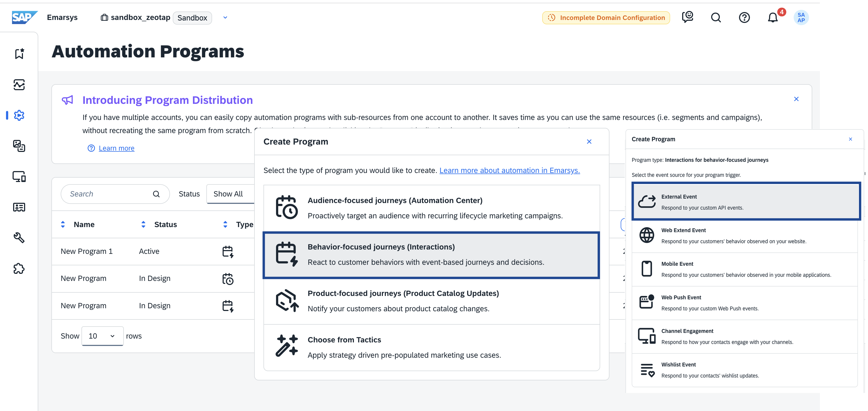Click the Incomplete Domain Configuration button

pos(606,17)
